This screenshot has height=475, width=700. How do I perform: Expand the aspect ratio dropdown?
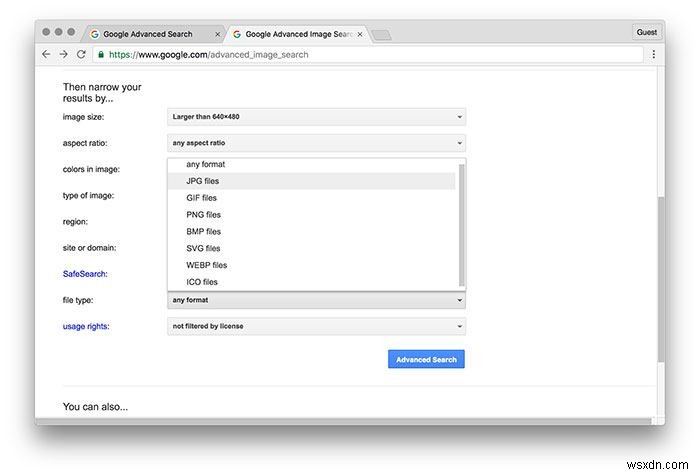317,143
